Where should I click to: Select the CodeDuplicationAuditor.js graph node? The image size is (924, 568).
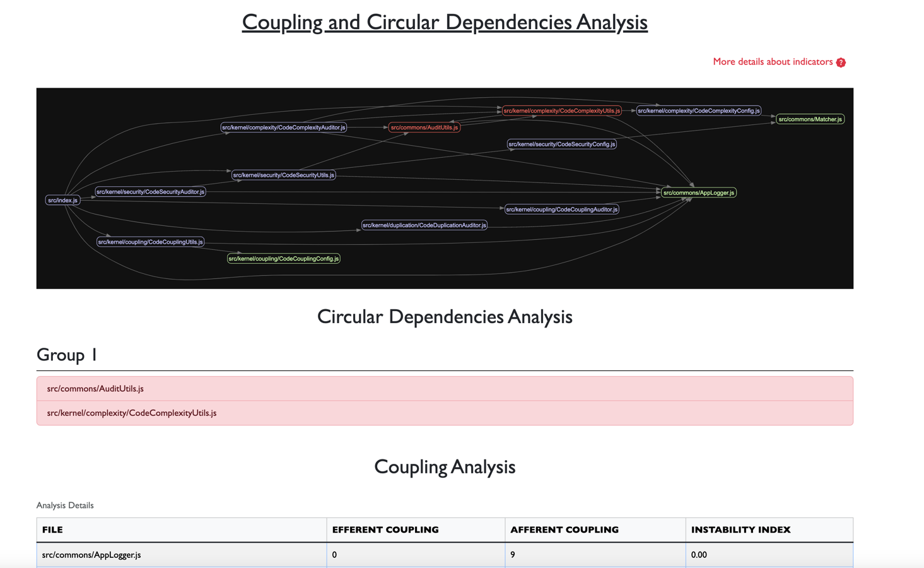click(424, 225)
